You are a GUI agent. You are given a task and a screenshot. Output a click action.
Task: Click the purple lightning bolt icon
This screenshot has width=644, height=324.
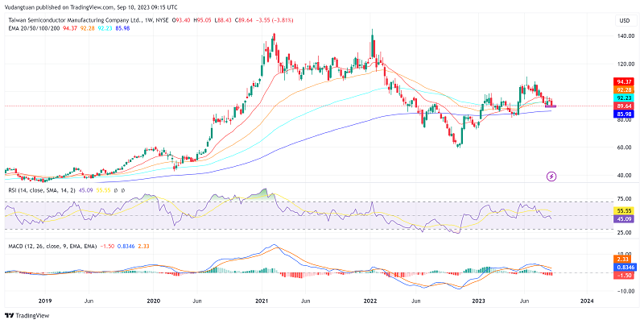(551, 176)
